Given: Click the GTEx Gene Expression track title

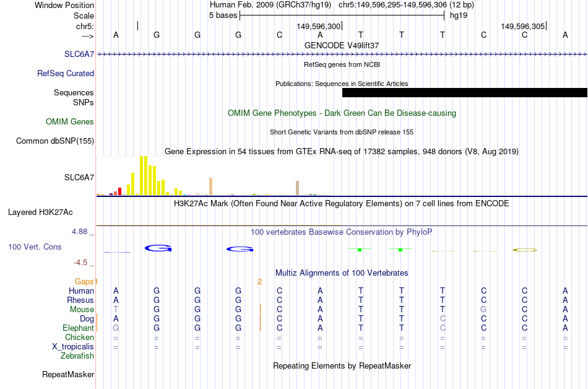Looking at the screenshot, I should [x=342, y=152].
